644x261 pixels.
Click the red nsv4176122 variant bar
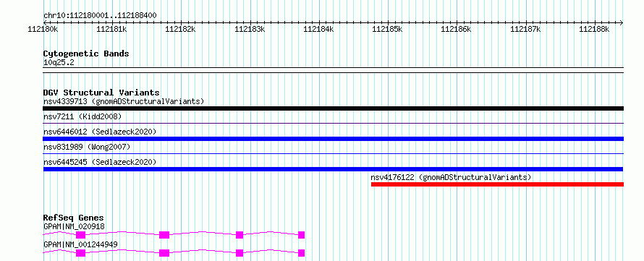point(497,184)
